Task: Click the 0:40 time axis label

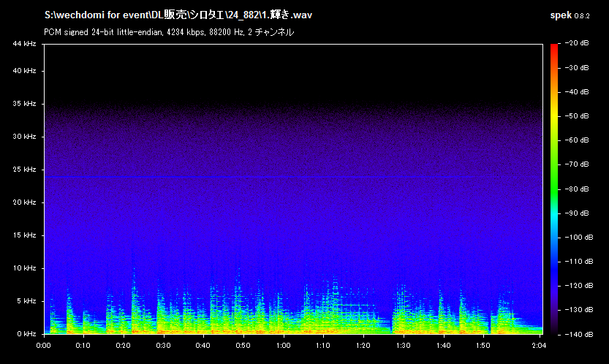Action: pyautogui.click(x=203, y=346)
